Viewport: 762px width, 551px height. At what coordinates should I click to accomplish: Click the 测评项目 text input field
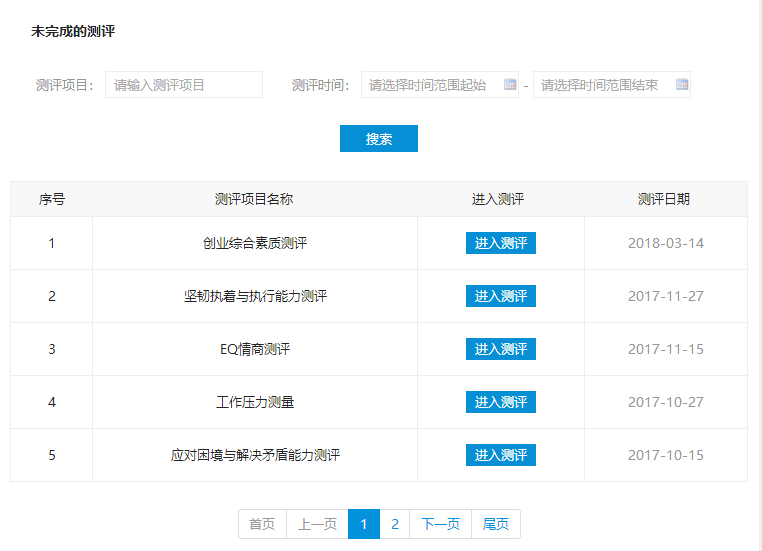184,85
